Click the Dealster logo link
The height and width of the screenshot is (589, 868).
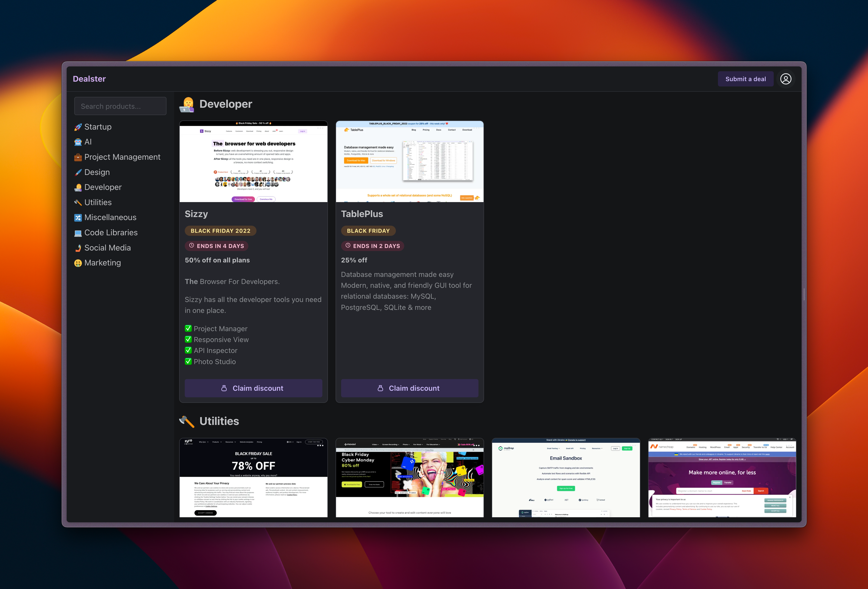(x=89, y=79)
